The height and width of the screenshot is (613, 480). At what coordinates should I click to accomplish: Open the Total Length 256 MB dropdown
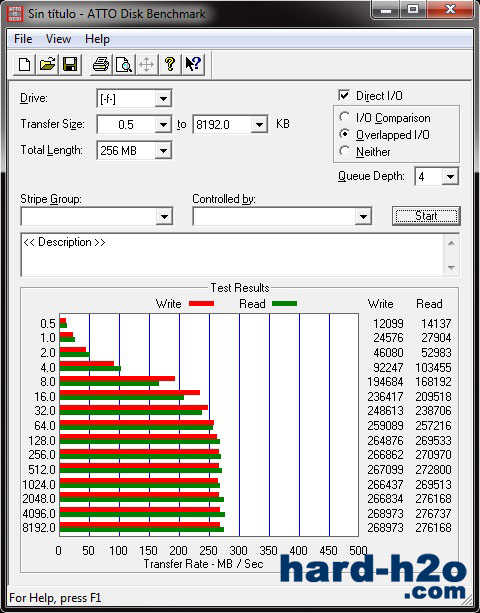coord(163,151)
